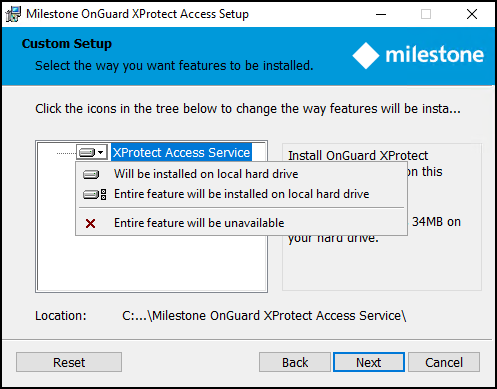
Task: Click the drive icon beside XProtect Access Service
Action: [x=87, y=153]
